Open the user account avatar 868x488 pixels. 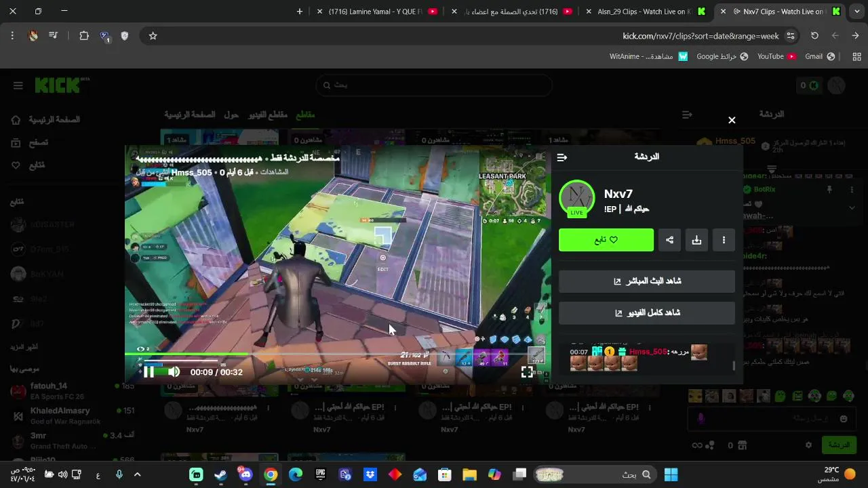click(x=837, y=85)
